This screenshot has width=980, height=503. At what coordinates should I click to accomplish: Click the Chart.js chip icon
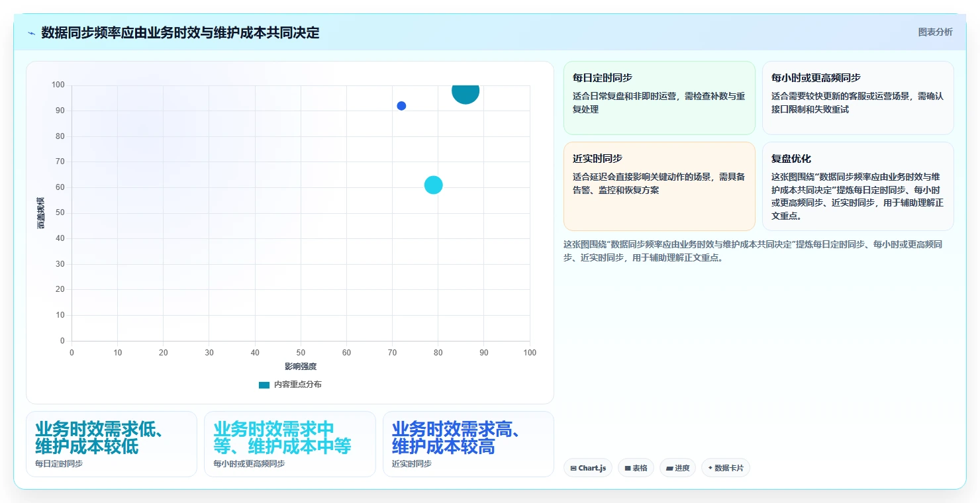pyautogui.click(x=573, y=468)
